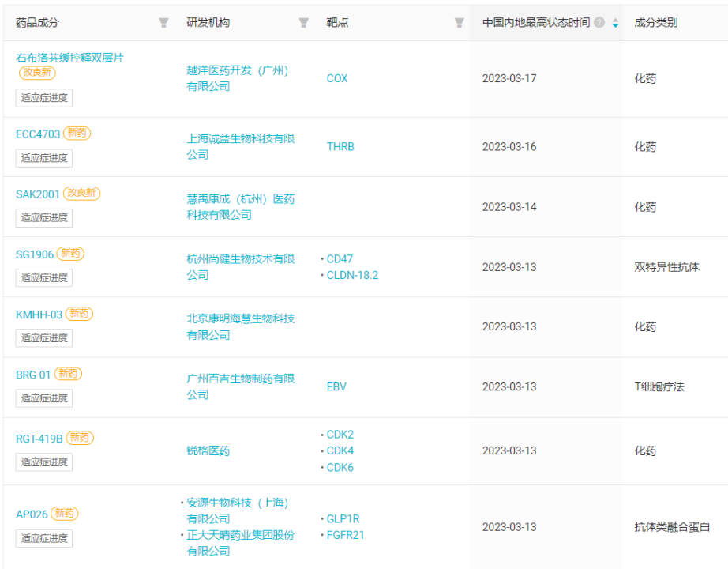Screen dimensions: 728x569
Task: Click 改良新 tag on 右布洛芬缓控释双层片
Action: click(37, 73)
